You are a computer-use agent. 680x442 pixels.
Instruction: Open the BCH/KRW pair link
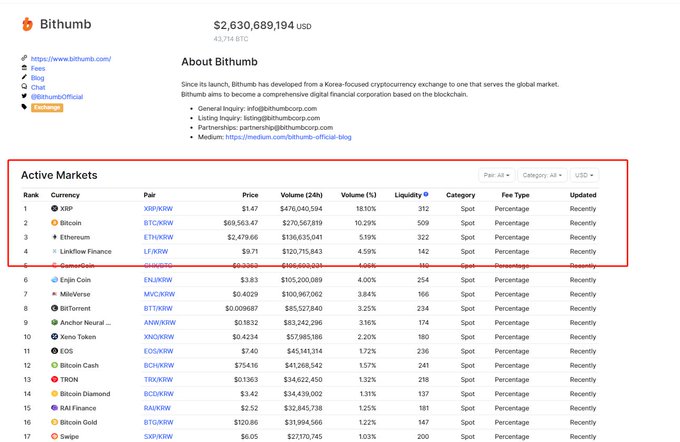point(159,365)
